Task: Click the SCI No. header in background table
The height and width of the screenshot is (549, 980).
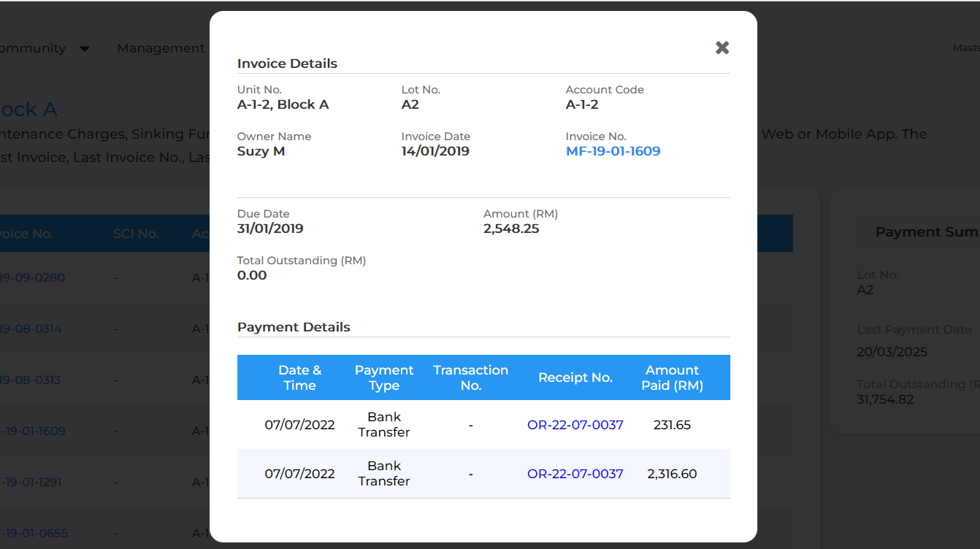Action: click(136, 234)
